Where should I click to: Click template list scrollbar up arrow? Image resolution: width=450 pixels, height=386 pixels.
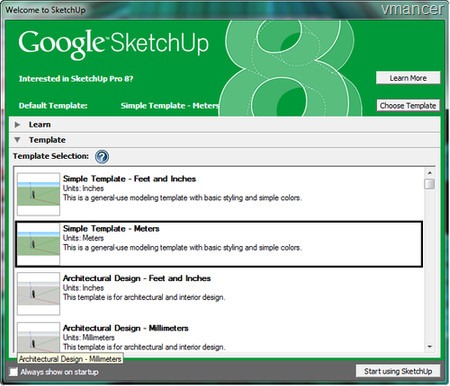(x=430, y=173)
